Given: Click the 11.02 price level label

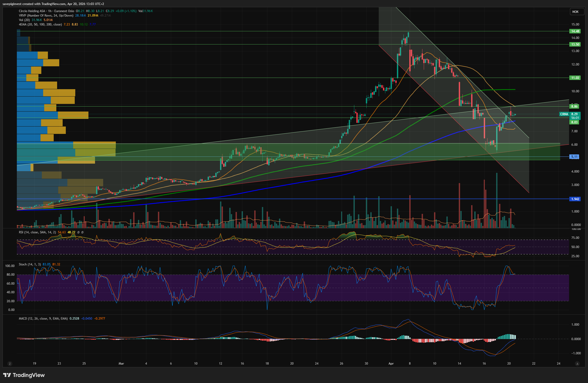Looking at the screenshot, I should [x=575, y=78].
